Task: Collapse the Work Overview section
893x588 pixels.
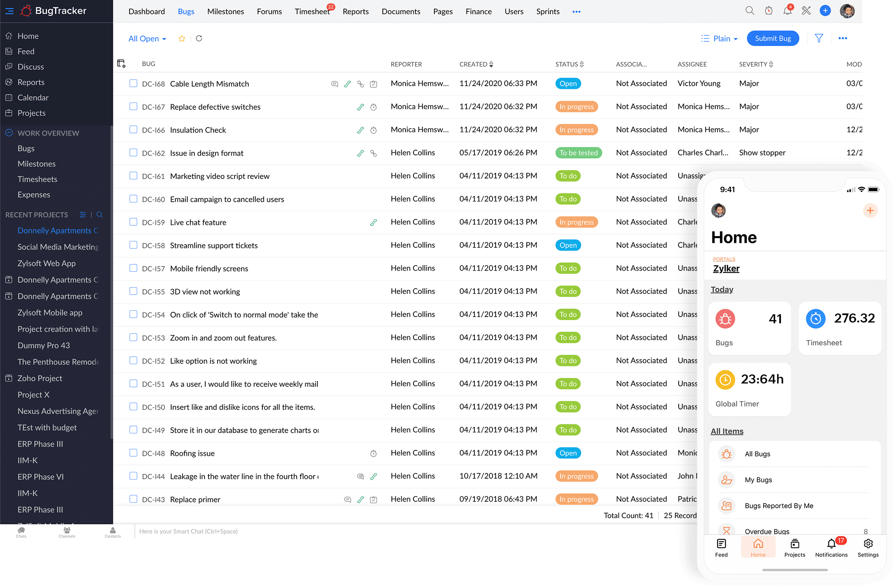Action: [9, 133]
